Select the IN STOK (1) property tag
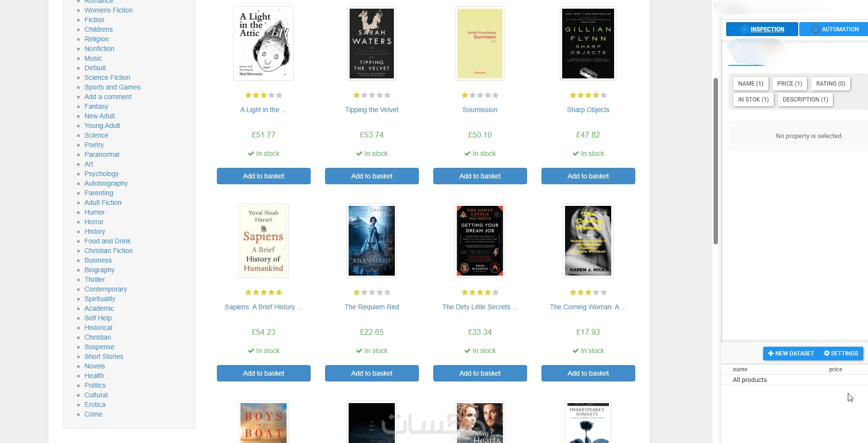This screenshot has width=868, height=443. point(754,100)
